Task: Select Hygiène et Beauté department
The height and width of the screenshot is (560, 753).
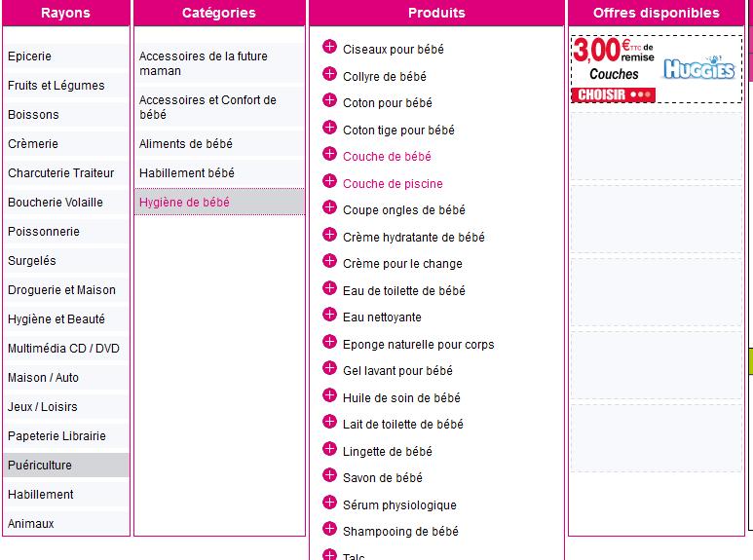Action: click(56, 318)
